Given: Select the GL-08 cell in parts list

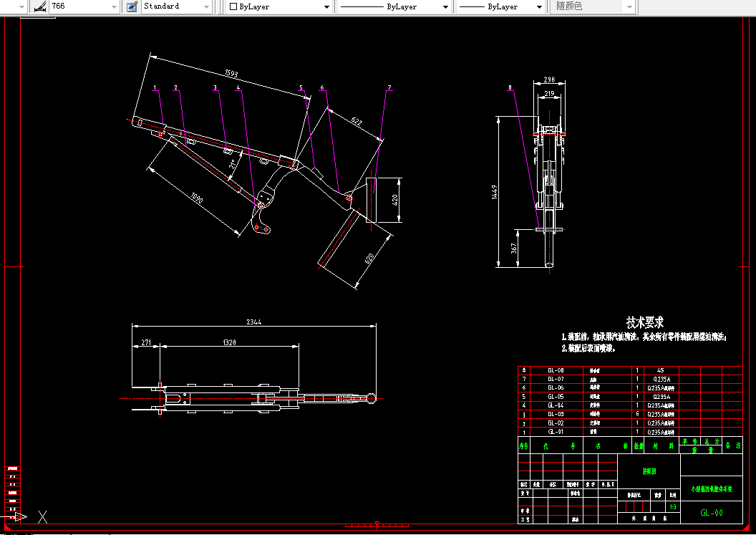Looking at the screenshot, I should pos(556,370).
